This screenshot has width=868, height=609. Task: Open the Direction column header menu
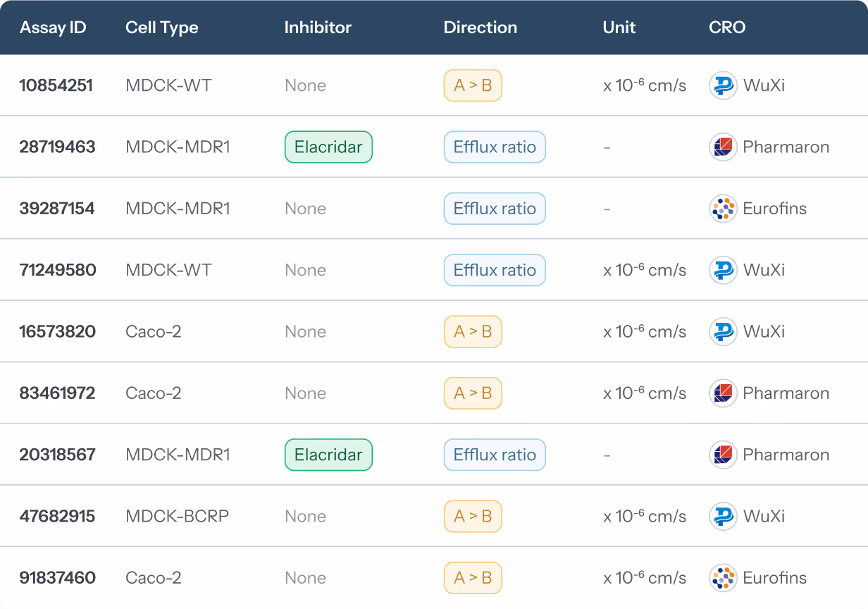tap(480, 27)
